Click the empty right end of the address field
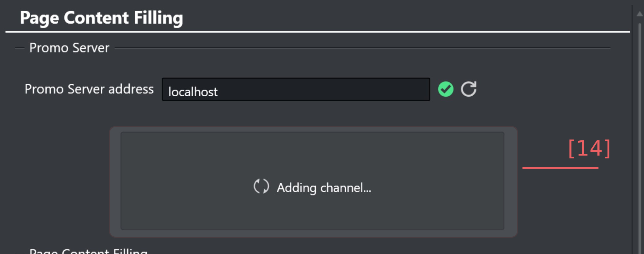This screenshot has width=644, height=254. click(x=389, y=90)
